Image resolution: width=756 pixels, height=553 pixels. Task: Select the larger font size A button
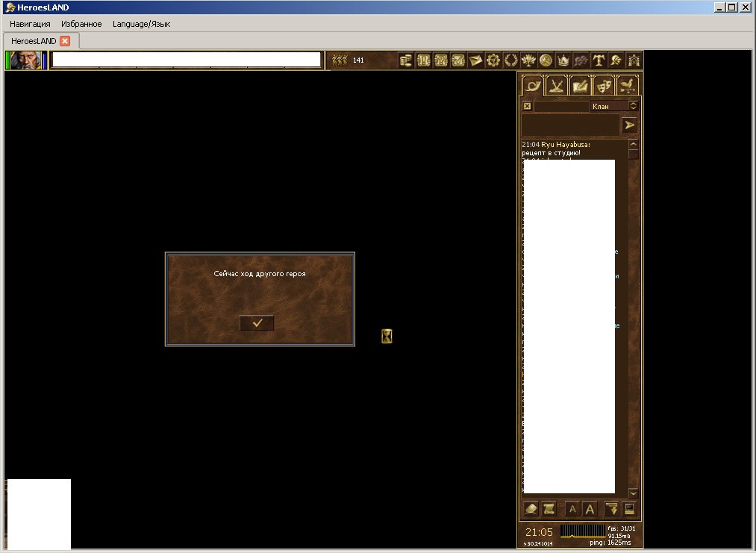pos(590,509)
